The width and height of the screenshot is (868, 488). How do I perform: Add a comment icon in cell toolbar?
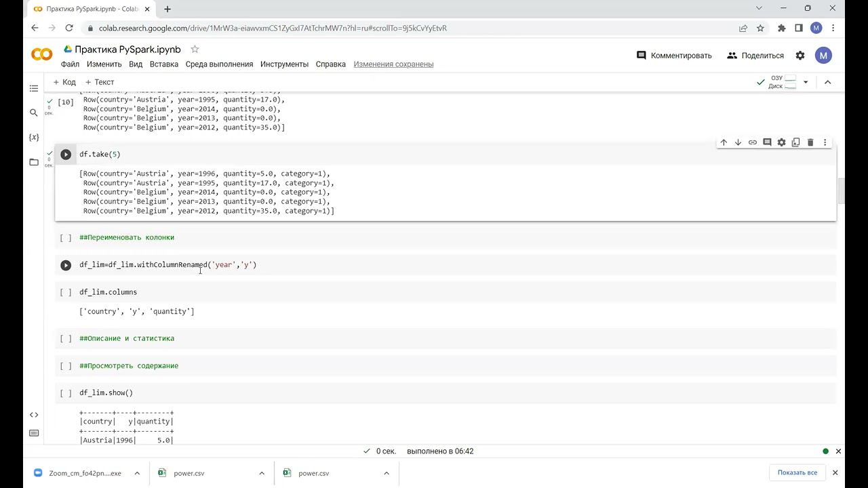767,142
